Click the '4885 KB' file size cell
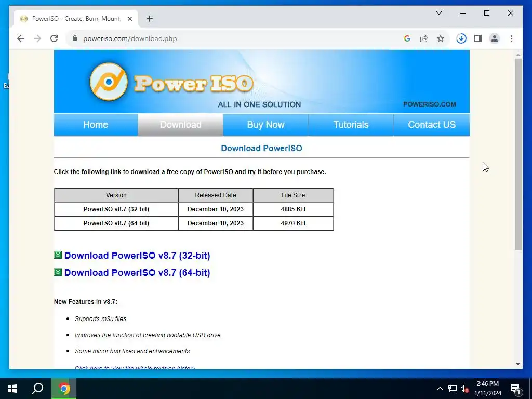 point(293,209)
